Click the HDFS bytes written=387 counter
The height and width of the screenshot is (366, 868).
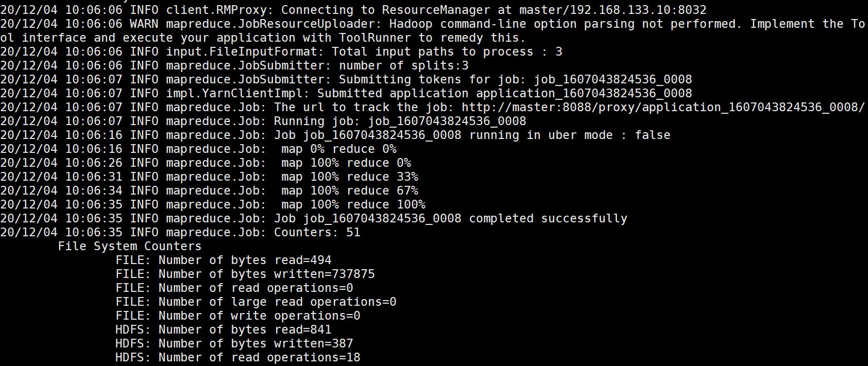pyautogui.click(x=234, y=343)
